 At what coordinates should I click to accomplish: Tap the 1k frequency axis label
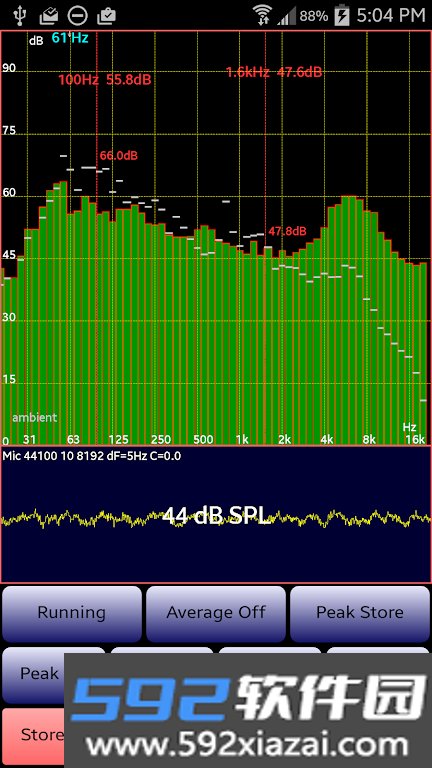click(241, 439)
